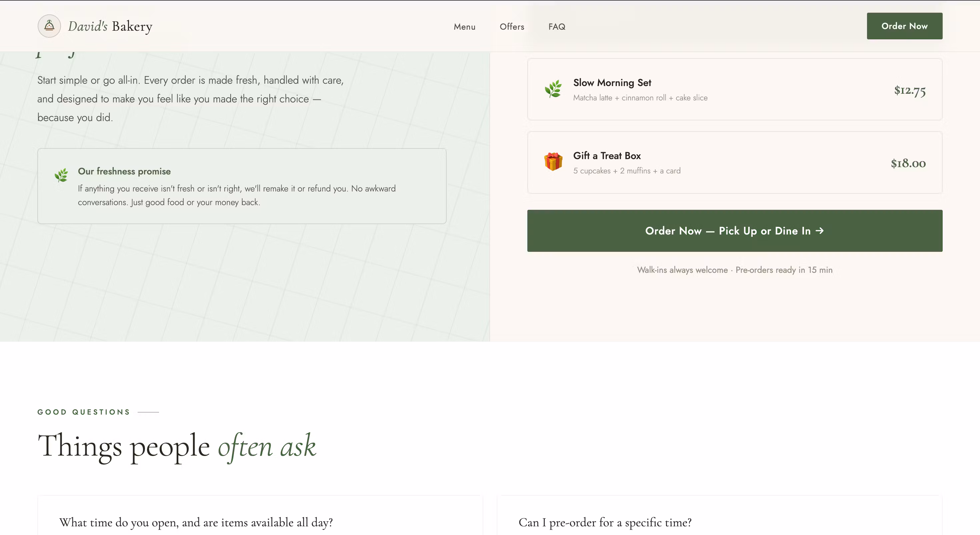Click the 'Our freshness promise' heading
The image size is (980, 535).
[124, 171]
